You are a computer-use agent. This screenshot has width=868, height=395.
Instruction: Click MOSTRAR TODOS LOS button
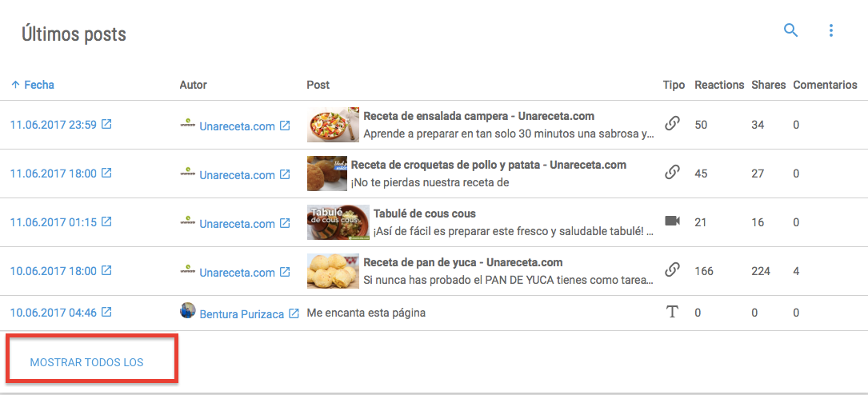(x=86, y=362)
